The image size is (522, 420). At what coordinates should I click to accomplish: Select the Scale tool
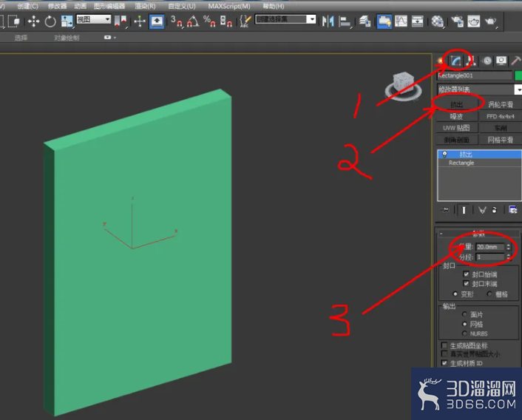67,21
